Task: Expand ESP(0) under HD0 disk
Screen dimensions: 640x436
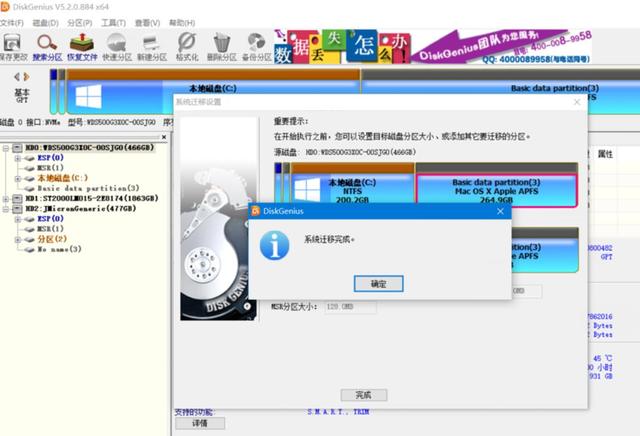Action: point(18,158)
